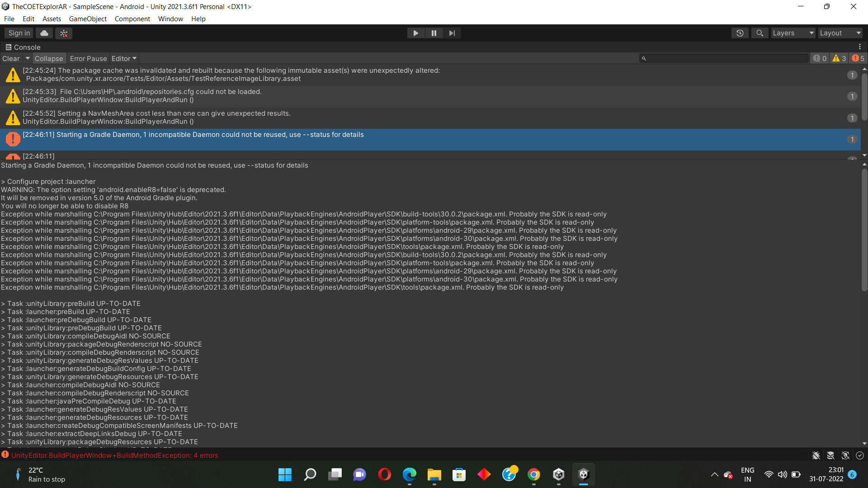The height and width of the screenshot is (488, 868).
Task: Click the Step frame button
Action: [452, 33]
